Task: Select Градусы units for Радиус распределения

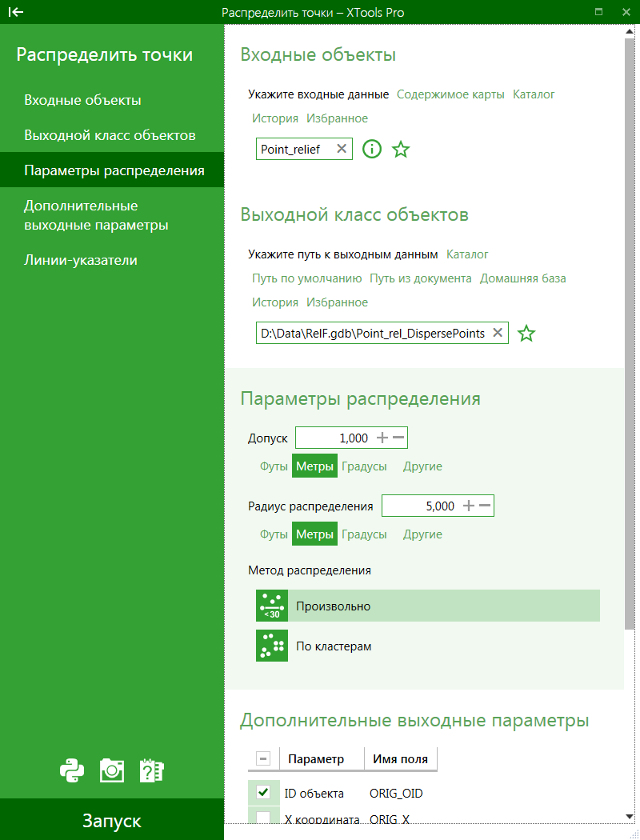Action: pyautogui.click(x=365, y=534)
